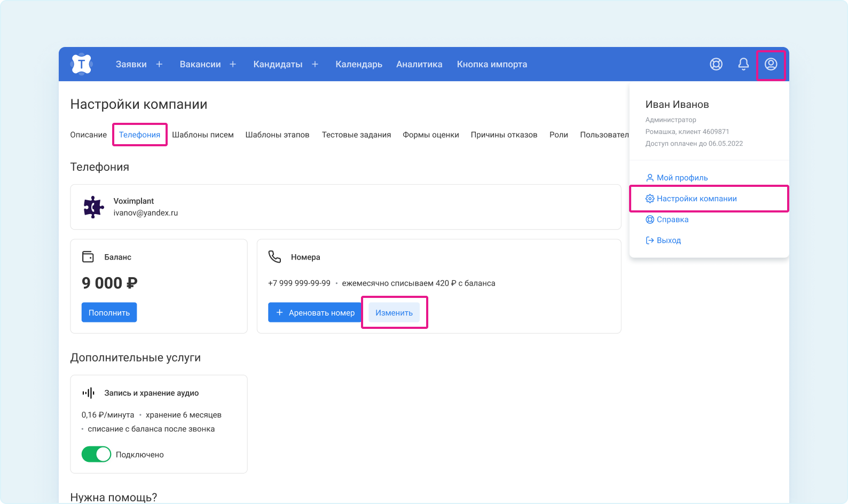The width and height of the screenshot is (848, 504).
Task: Click the gear icon next to Настройки компании
Action: coord(650,199)
